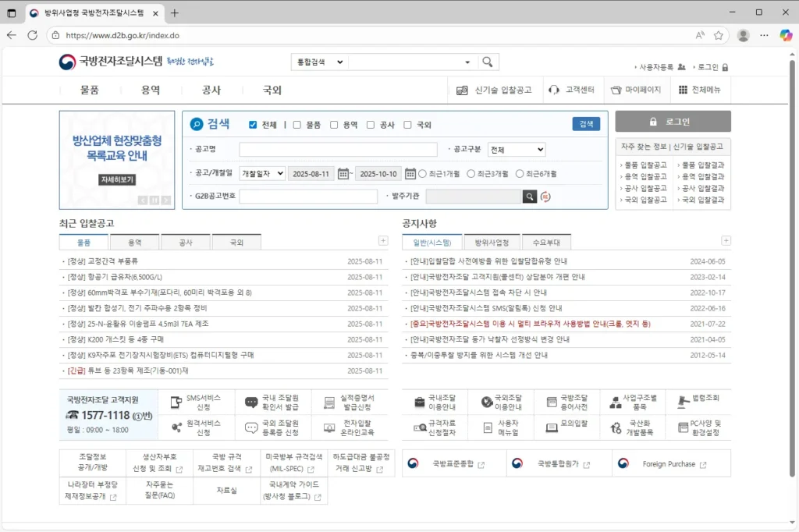
Task: Check the 국외 search checkbox
Action: [407, 125]
